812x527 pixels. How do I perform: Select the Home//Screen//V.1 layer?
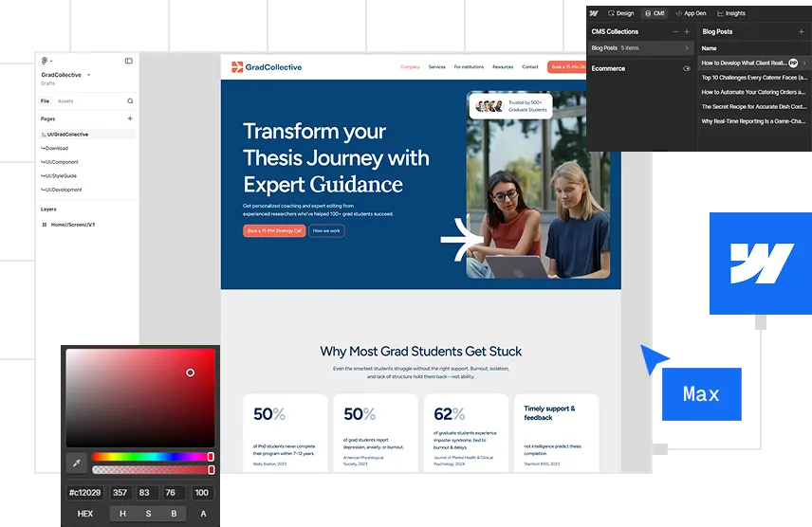72,225
